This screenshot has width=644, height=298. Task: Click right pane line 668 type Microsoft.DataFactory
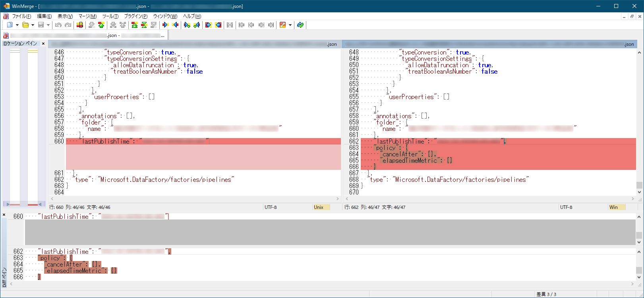(x=448, y=179)
